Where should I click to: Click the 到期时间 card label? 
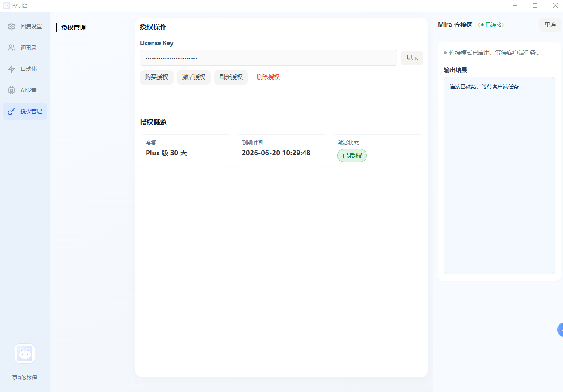[252, 143]
